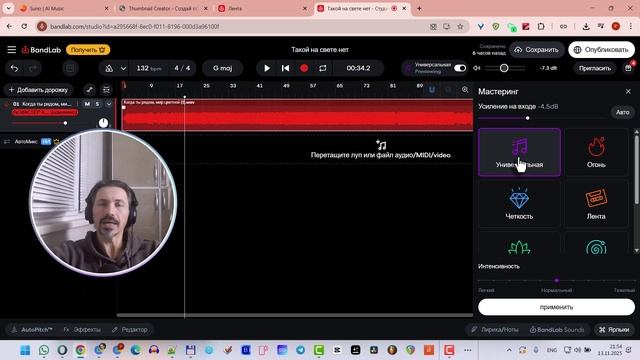The width and height of the screenshot is (640, 360).
Task: Adjust the Интенсивность slider
Action: click(x=556, y=280)
